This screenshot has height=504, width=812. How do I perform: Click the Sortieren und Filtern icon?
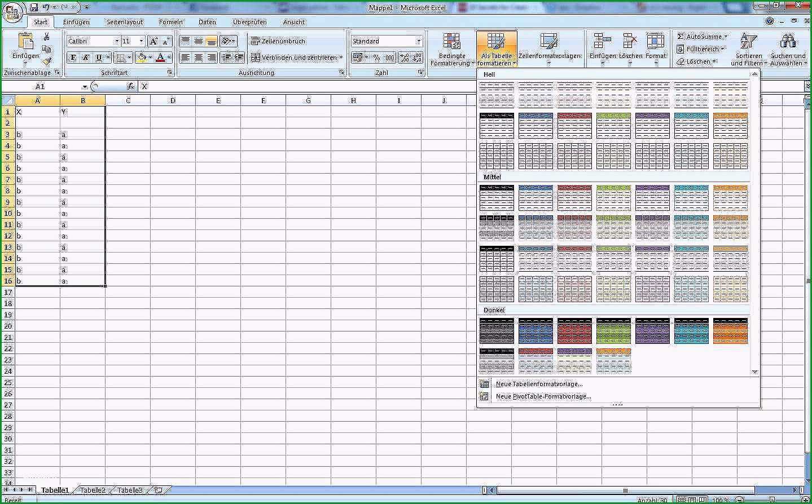(748, 42)
